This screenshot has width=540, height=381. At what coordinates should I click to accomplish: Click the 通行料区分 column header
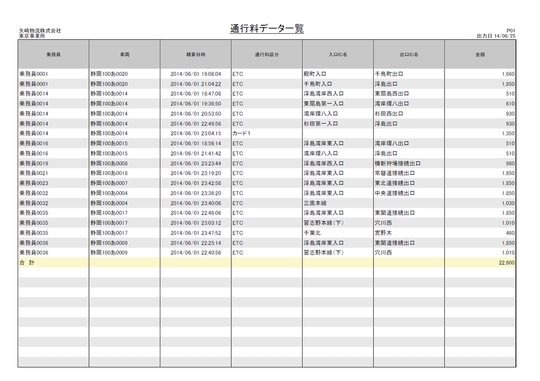pyautogui.click(x=267, y=54)
